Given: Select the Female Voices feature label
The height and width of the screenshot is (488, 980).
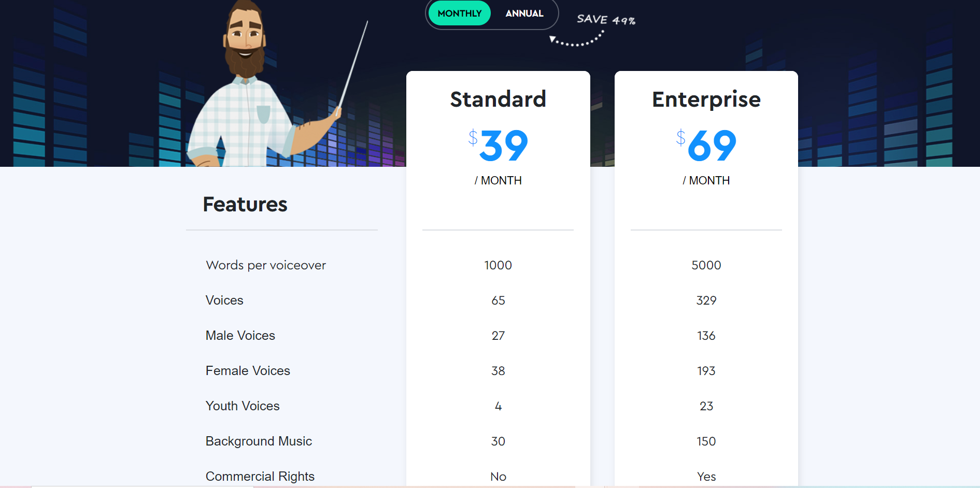Looking at the screenshot, I should tap(248, 371).
